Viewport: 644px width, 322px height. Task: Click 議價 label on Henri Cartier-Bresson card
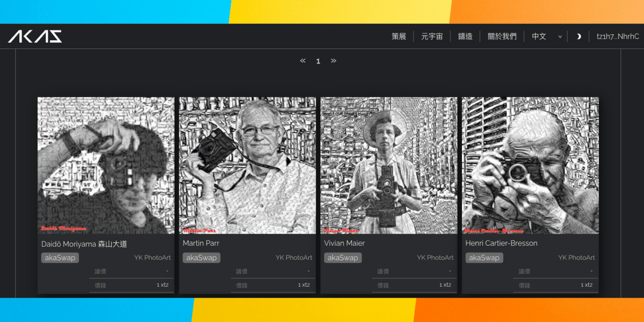click(525, 272)
